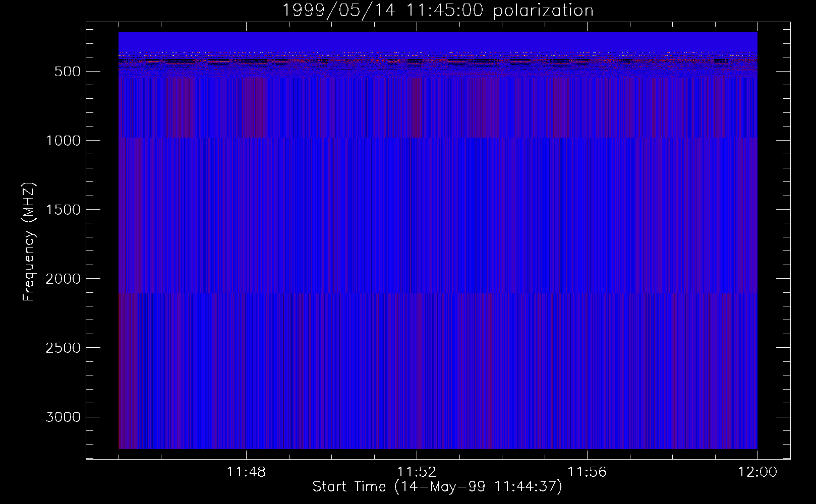Viewport: 816px width, 504px height.
Task: Click the "Frequency (MHZ)" axis label
Action: [29, 241]
